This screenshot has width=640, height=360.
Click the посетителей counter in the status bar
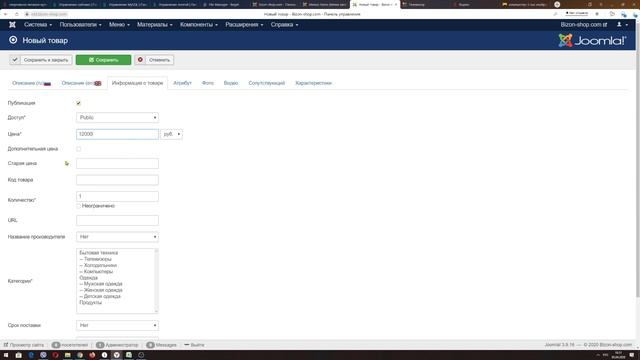70,345
